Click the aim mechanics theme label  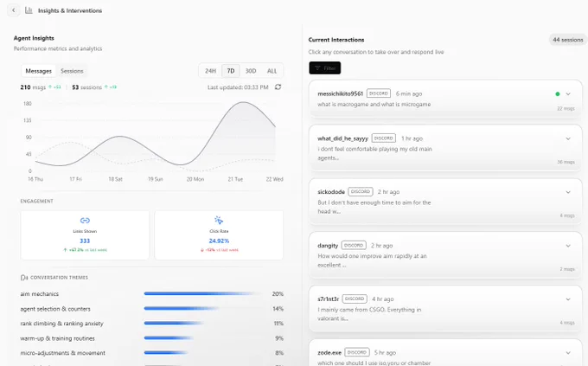pyautogui.click(x=40, y=294)
